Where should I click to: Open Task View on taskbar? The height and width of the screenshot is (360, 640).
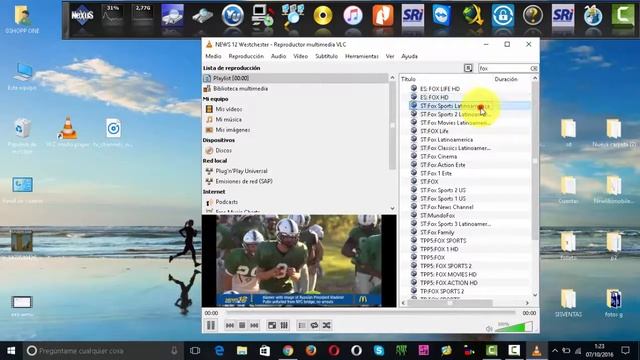(x=195, y=351)
